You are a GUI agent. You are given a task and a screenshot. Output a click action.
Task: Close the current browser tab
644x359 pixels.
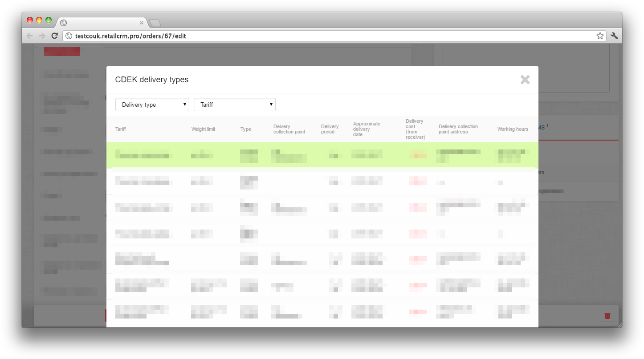tap(142, 22)
